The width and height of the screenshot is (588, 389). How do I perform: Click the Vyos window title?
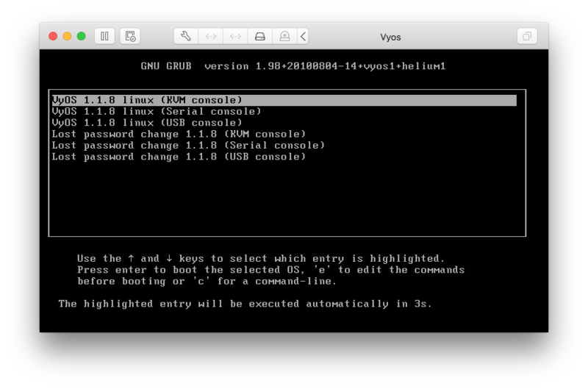tap(390, 38)
